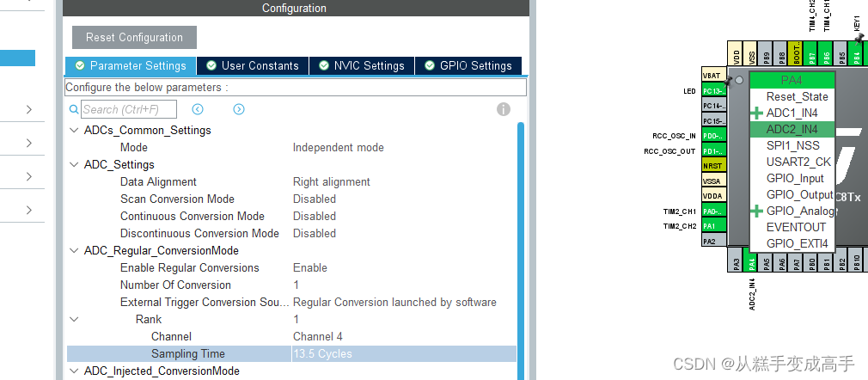Click the green PA4 pin at chip bottom

point(751,260)
